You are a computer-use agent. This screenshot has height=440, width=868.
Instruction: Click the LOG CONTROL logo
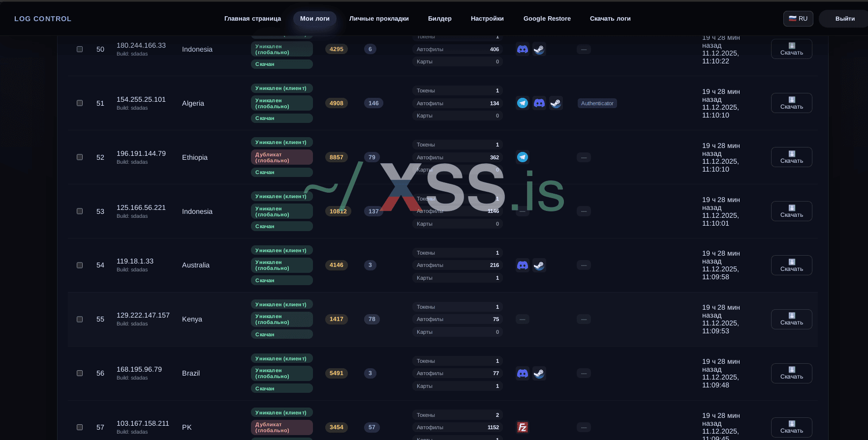coord(43,19)
